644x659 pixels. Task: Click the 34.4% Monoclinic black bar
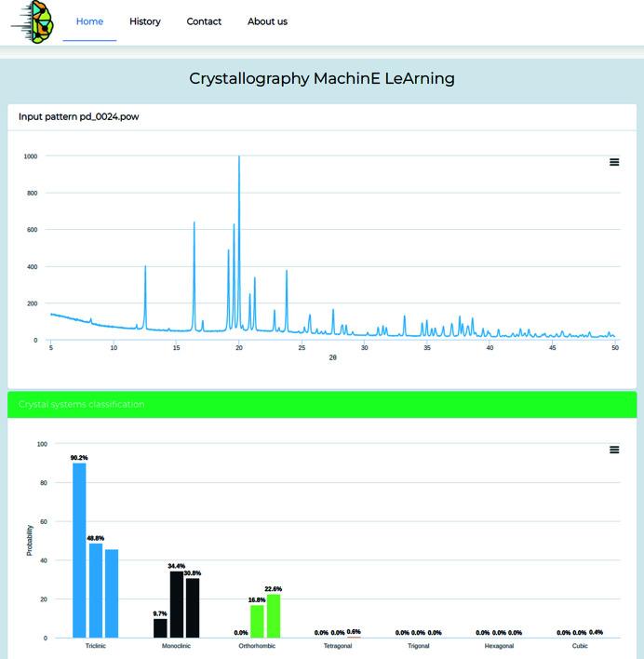pyautogui.click(x=177, y=604)
